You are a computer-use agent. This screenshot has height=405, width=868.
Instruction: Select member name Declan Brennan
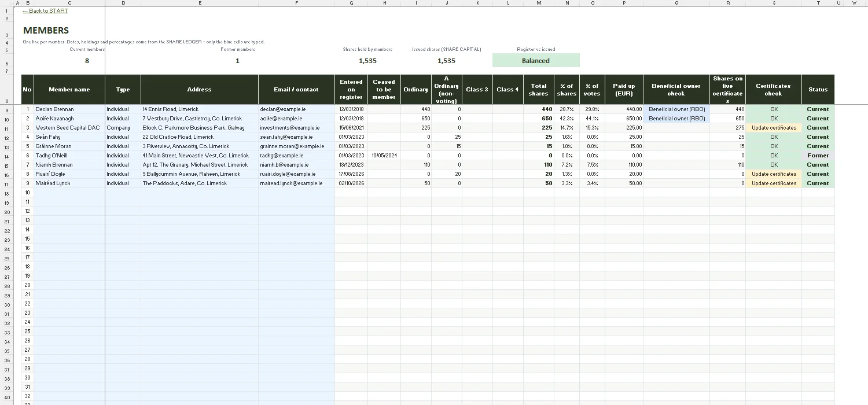tap(69, 109)
